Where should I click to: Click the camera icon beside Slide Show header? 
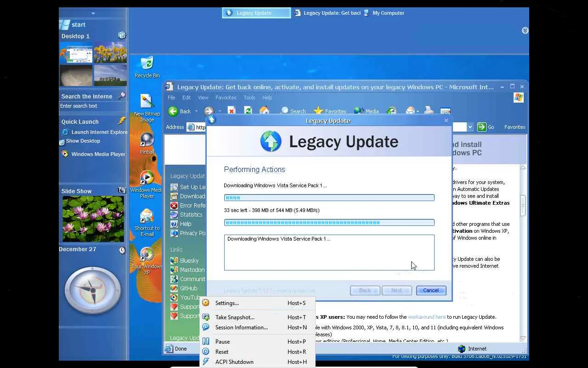point(122,190)
